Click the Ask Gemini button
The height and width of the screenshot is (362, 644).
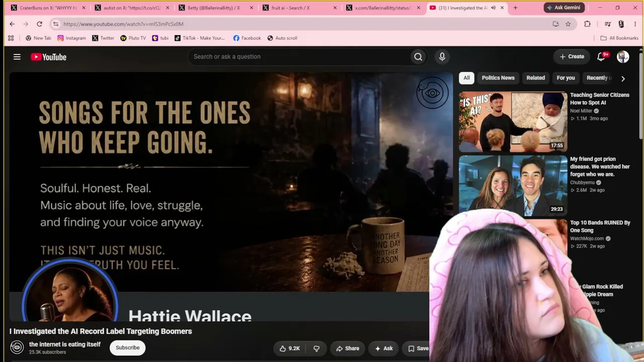coord(563,8)
